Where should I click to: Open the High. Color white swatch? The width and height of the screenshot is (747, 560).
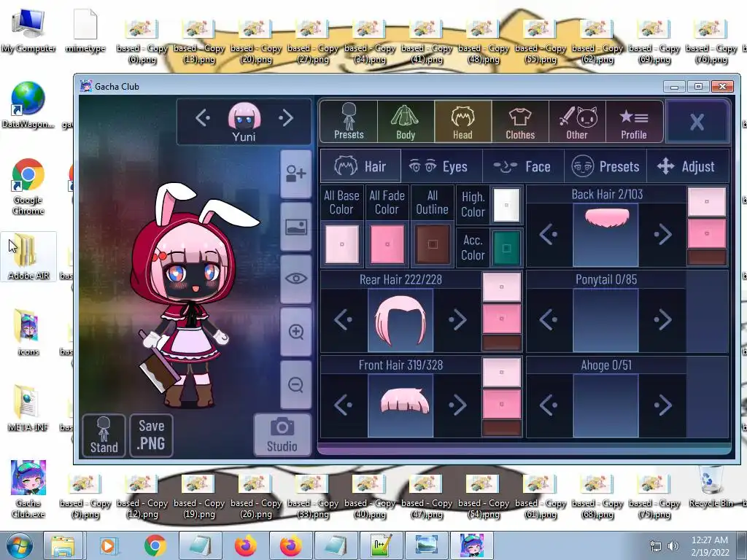coord(506,205)
